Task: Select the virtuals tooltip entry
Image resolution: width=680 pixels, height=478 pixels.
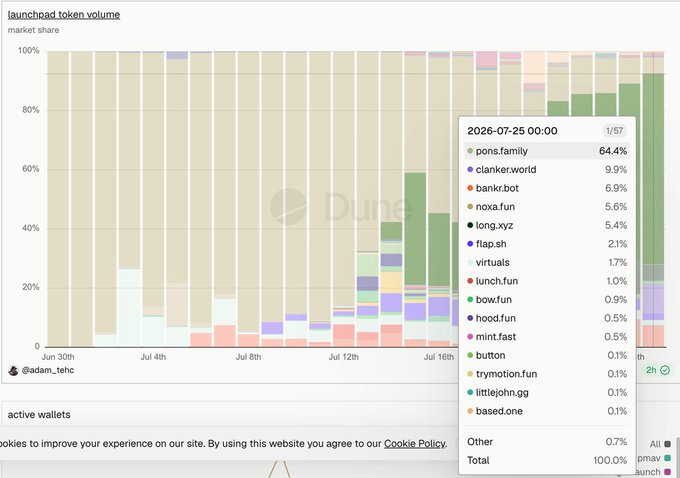Action: coord(547,262)
